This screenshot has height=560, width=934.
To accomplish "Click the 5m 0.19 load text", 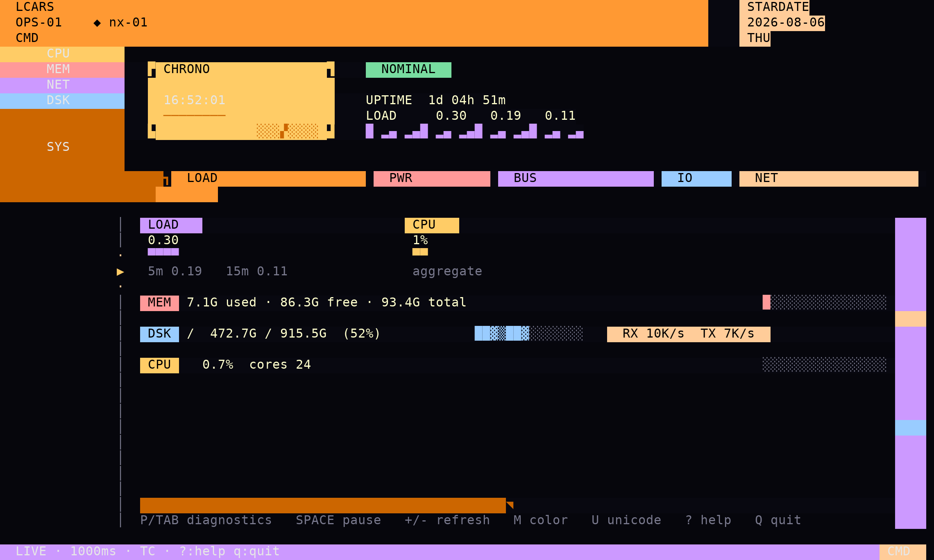I will point(175,271).
